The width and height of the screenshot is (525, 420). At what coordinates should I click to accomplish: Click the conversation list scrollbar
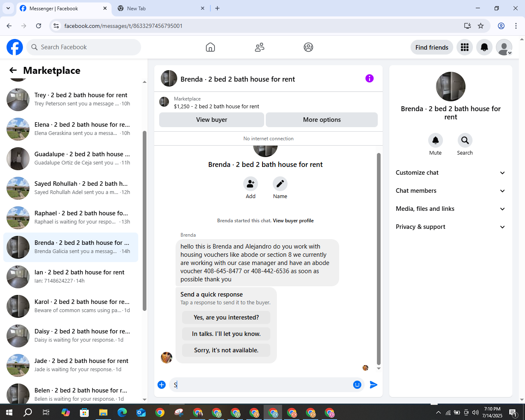click(144, 221)
